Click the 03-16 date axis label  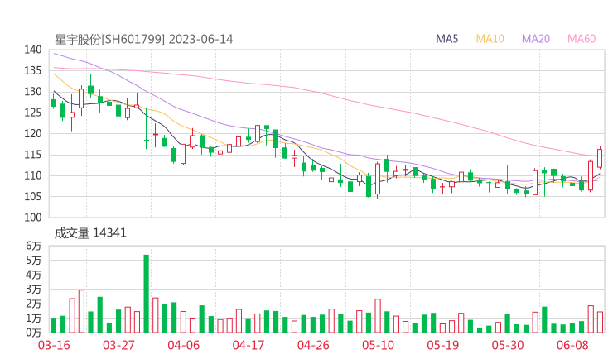tap(54, 345)
